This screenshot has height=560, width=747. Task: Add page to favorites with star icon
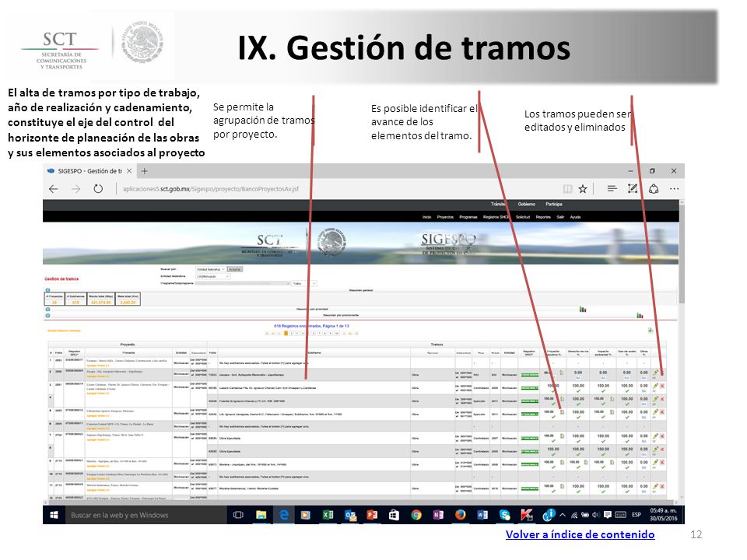click(x=583, y=189)
